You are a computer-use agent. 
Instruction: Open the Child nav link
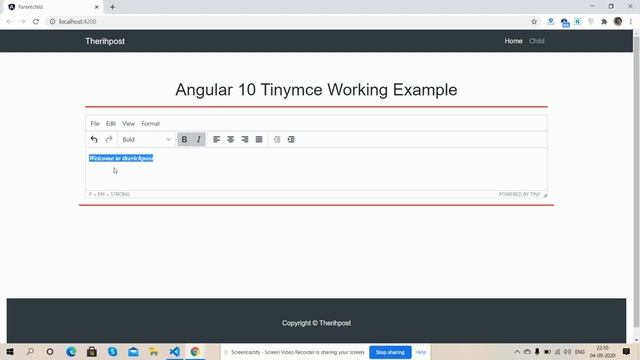[537, 41]
